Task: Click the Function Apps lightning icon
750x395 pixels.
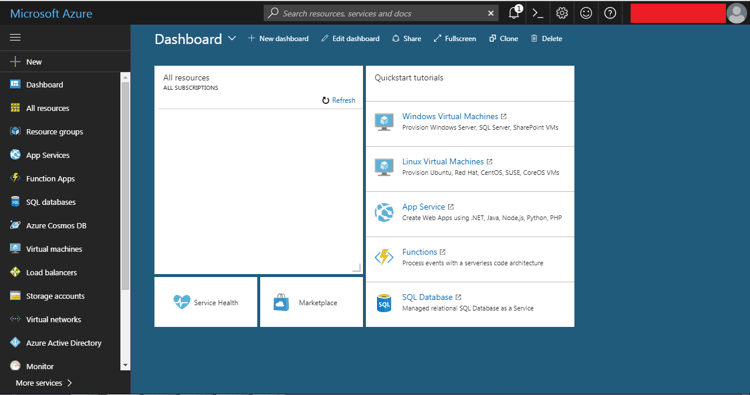Action: coord(15,178)
